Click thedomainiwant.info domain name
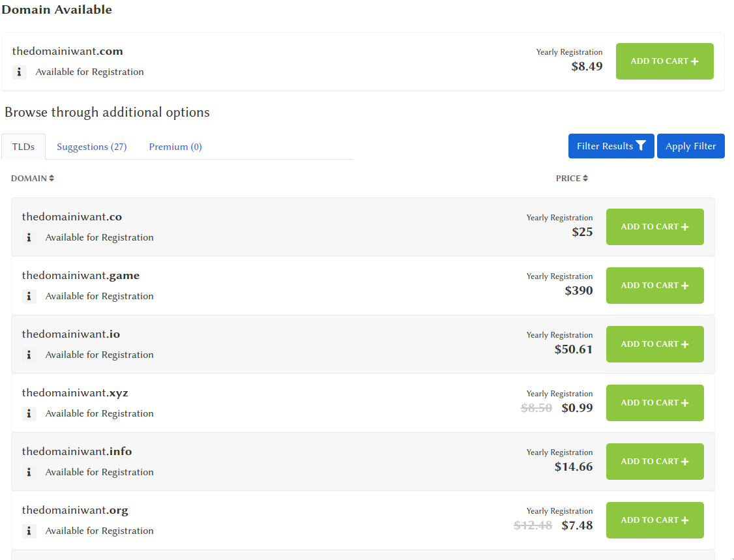The height and width of the screenshot is (560, 734). point(77,451)
